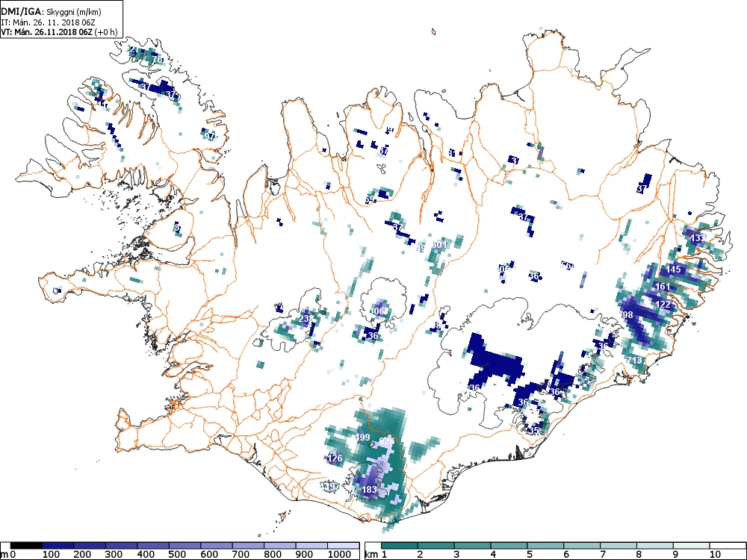The width and height of the screenshot is (747, 560).
Task: Click the '300' meter legend label
Action: (114, 554)
